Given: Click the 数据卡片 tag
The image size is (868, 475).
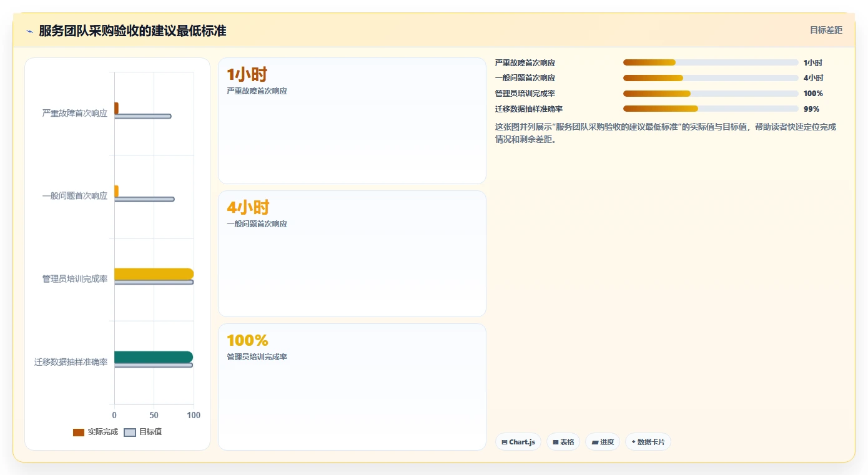Looking at the screenshot, I should (648, 442).
